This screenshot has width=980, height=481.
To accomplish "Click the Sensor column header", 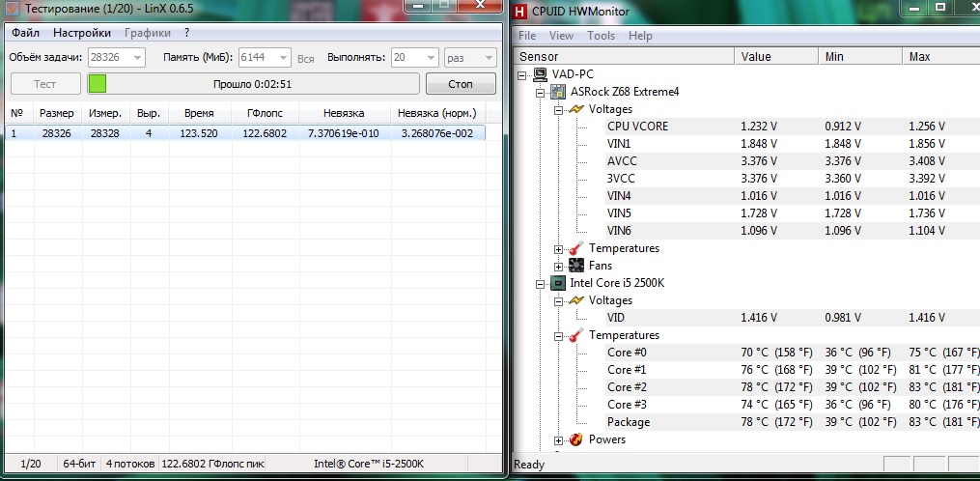I will tap(624, 56).
